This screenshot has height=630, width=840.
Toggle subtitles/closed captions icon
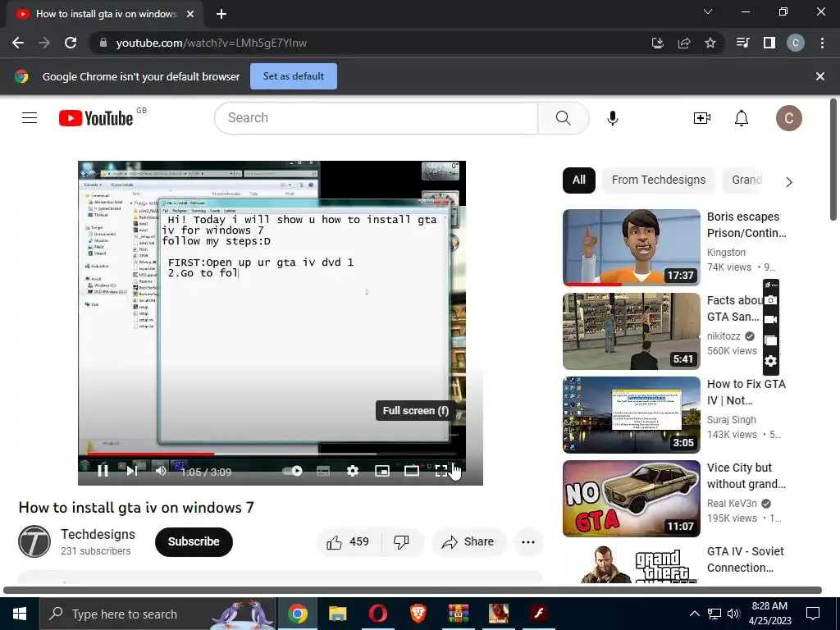323,471
